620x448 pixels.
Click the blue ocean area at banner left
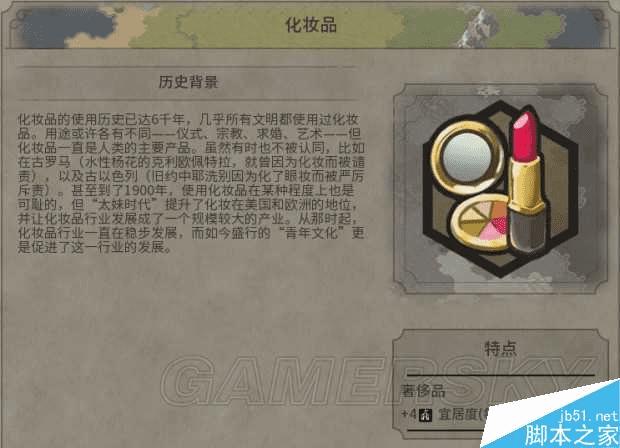tap(65, 26)
